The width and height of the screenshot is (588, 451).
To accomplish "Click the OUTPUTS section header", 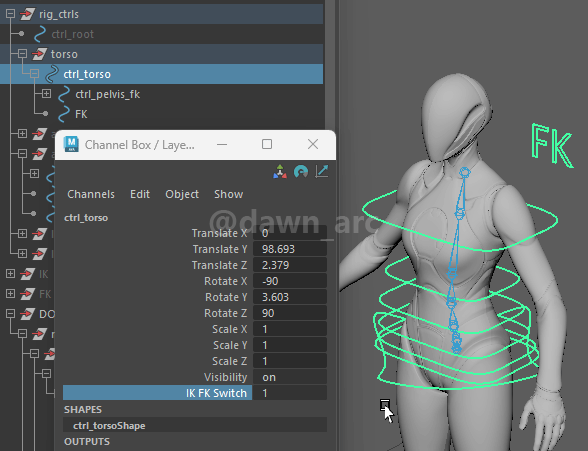I will tap(87, 442).
